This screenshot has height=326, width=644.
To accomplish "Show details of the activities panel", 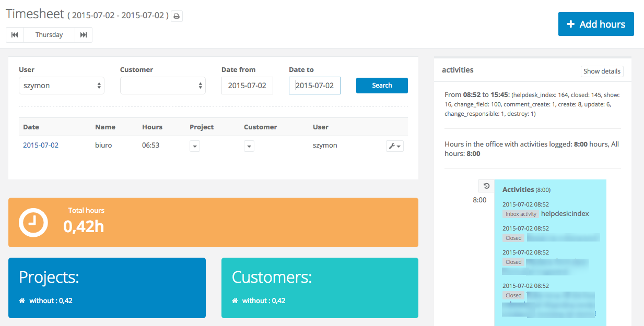I will tap(602, 71).
